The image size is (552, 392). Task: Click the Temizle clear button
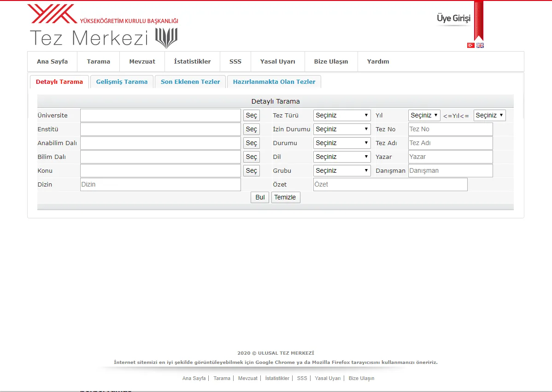click(286, 198)
